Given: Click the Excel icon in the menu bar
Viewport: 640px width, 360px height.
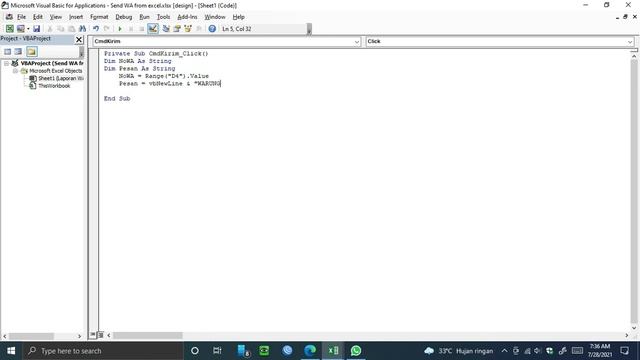Looking at the screenshot, I should point(9,17).
